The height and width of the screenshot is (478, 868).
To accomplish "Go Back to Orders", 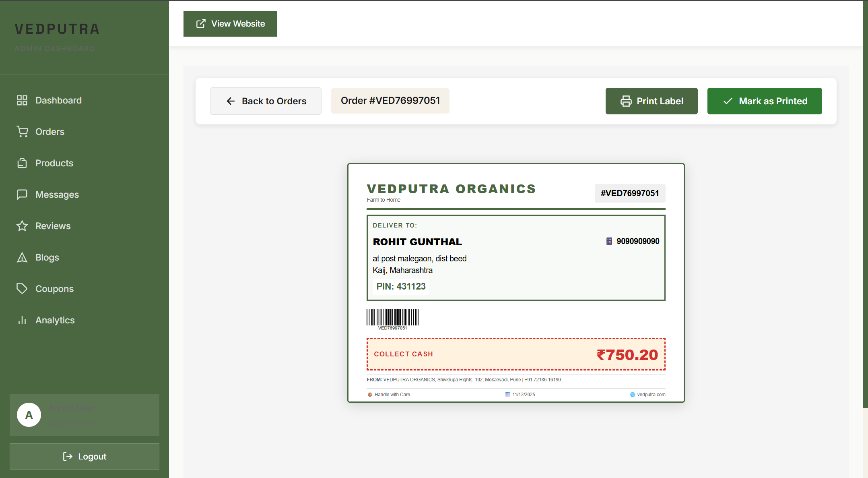I will click(266, 101).
